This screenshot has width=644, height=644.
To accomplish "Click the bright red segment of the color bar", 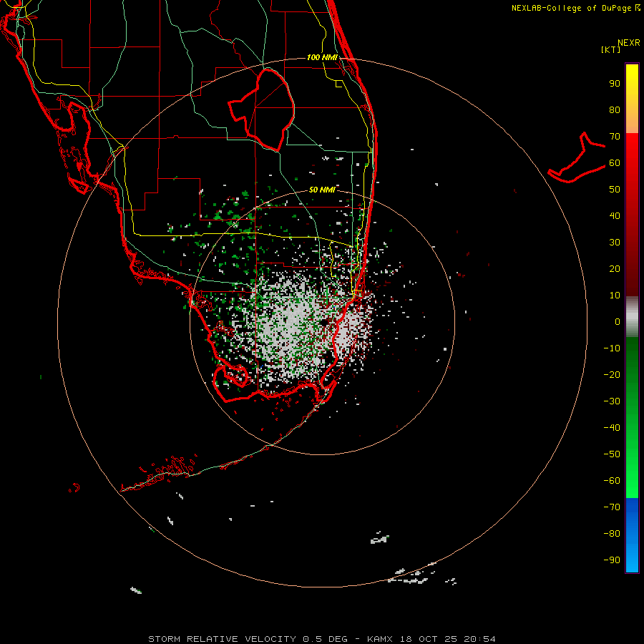I will (632, 165).
